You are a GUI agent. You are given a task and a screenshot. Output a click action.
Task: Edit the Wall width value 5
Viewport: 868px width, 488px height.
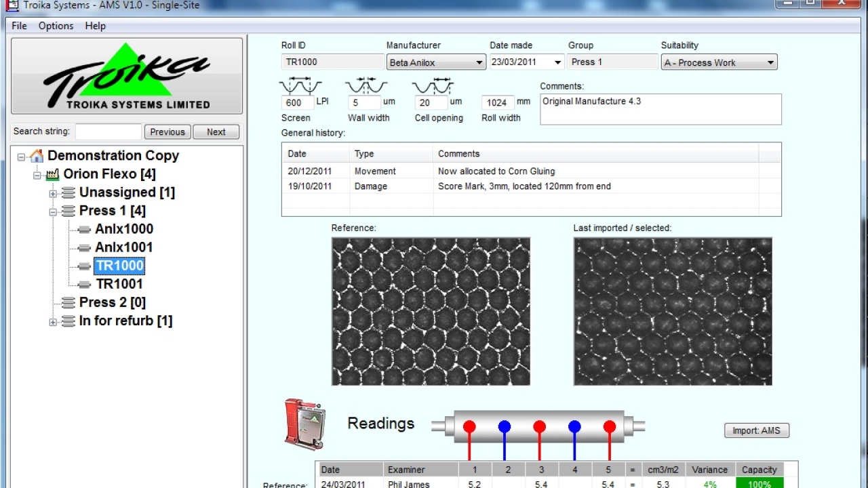pyautogui.click(x=365, y=103)
